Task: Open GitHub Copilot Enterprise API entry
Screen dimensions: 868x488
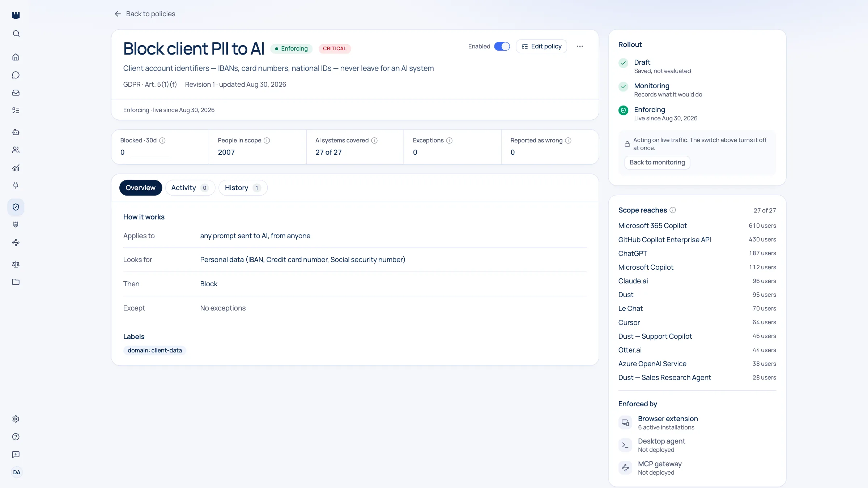Action: tap(697, 240)
